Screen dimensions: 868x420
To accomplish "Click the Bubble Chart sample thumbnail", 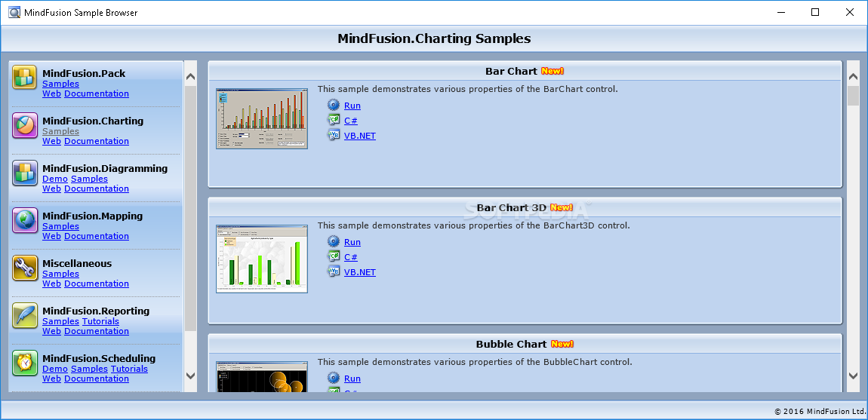I will [x=262, y=377].
